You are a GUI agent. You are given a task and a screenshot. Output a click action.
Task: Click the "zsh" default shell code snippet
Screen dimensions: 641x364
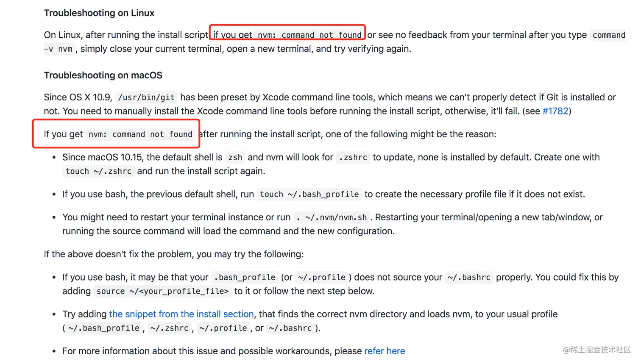point(235,158)
